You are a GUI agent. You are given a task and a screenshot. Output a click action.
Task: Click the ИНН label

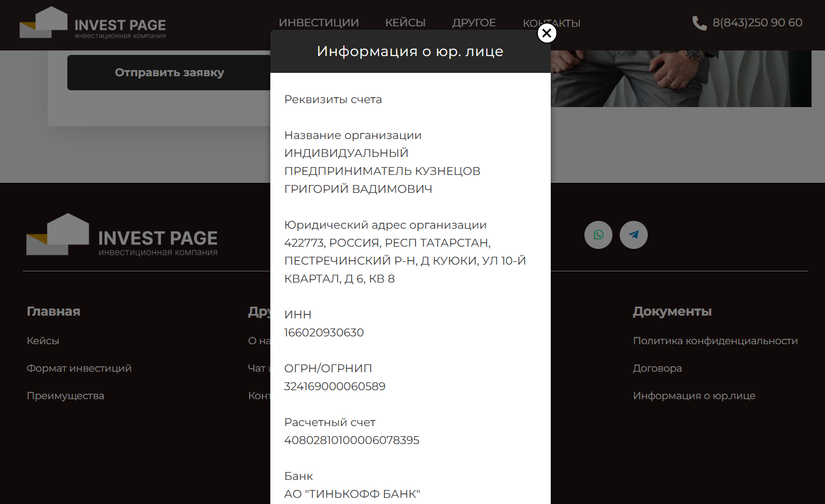[x=298, y=315]
